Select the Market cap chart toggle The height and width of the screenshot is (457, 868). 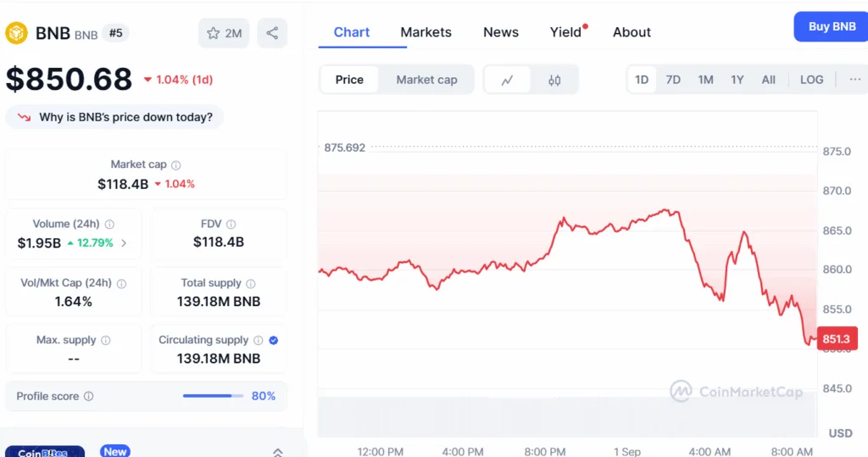click(x=426, y=80)
